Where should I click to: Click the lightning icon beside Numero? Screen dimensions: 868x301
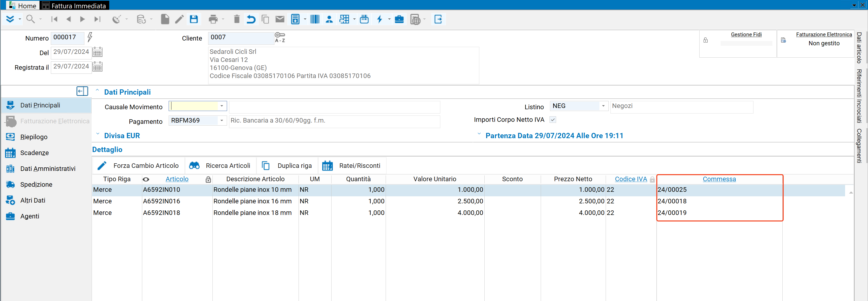tap(90, 37)
